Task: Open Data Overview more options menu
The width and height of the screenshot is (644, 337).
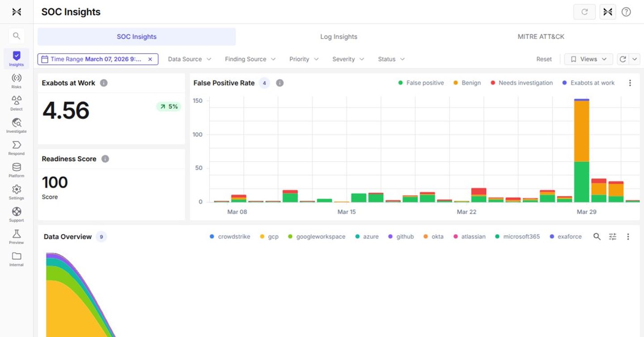Action: (x=628, y=237)
